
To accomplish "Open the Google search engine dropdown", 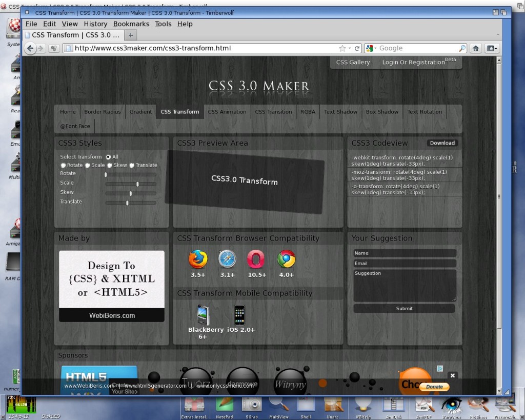I will [x=371, y=48].
